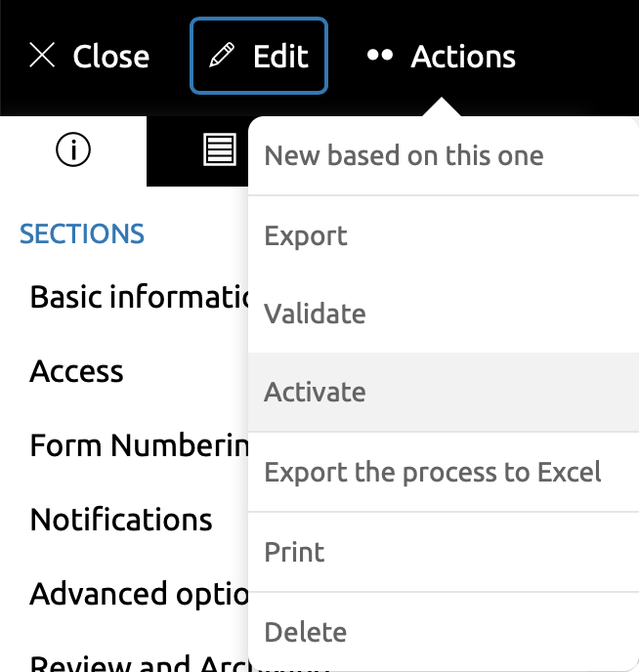The image size is (639, 672).
Task: Click the pencil edit icon
Action: tap(222, 56)
